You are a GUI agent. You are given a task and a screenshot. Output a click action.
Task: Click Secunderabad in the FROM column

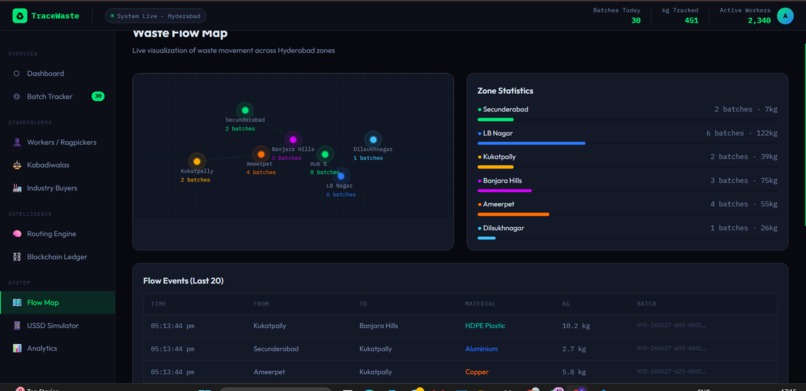276,349
